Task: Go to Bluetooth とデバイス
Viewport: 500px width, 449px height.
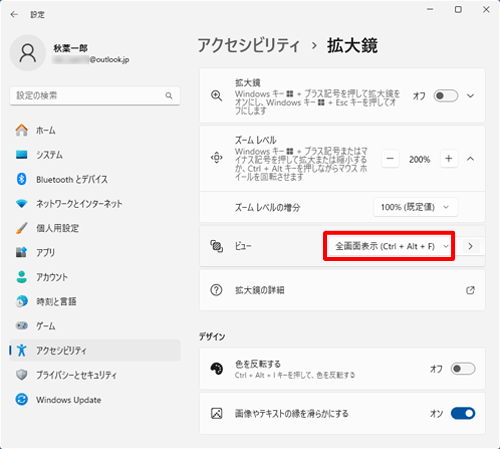Action: click(95, 179)
